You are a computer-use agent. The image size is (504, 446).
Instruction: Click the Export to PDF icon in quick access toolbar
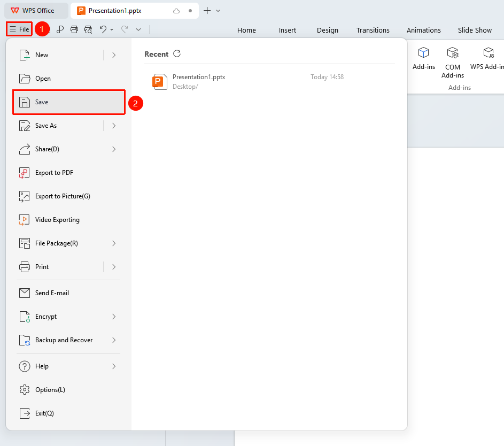[x=60, y=29]
